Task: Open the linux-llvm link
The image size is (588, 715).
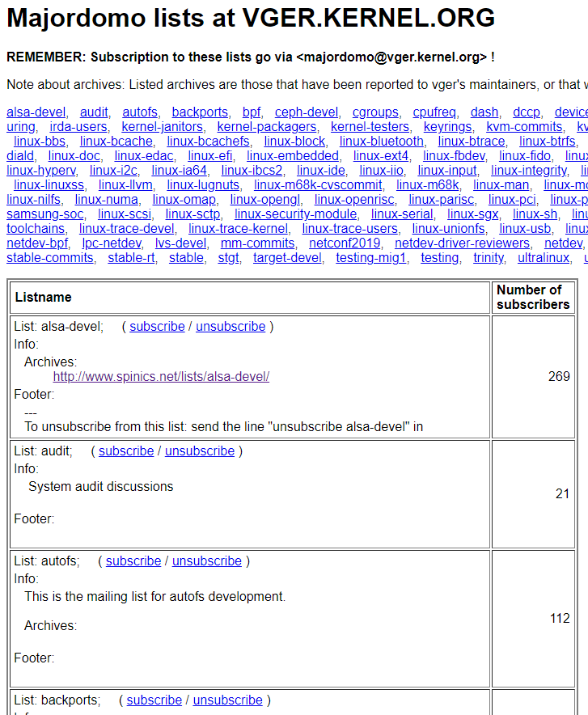Action: [125, 185]
